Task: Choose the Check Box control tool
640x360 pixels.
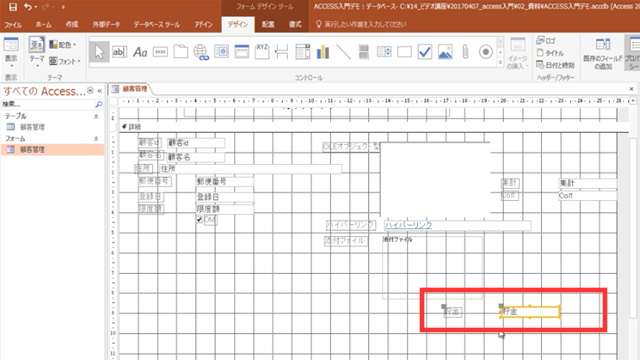Action: (x=424, y=52)
